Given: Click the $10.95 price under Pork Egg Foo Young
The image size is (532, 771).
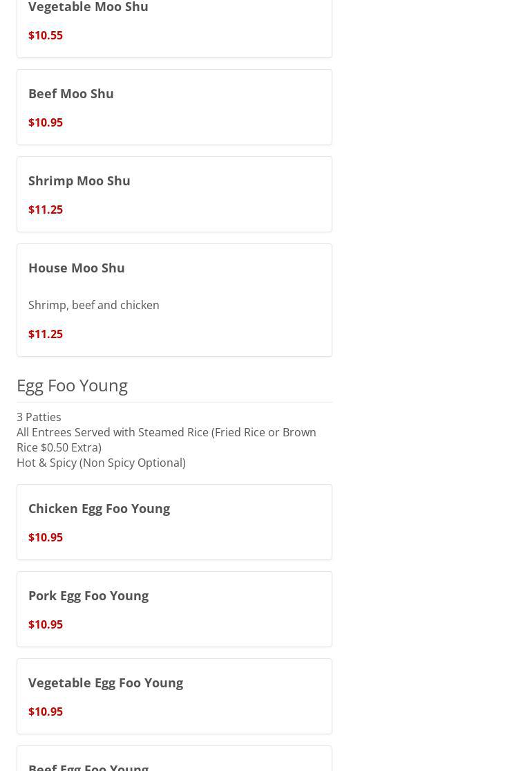Looking at the screenshot, I should 46,624.
